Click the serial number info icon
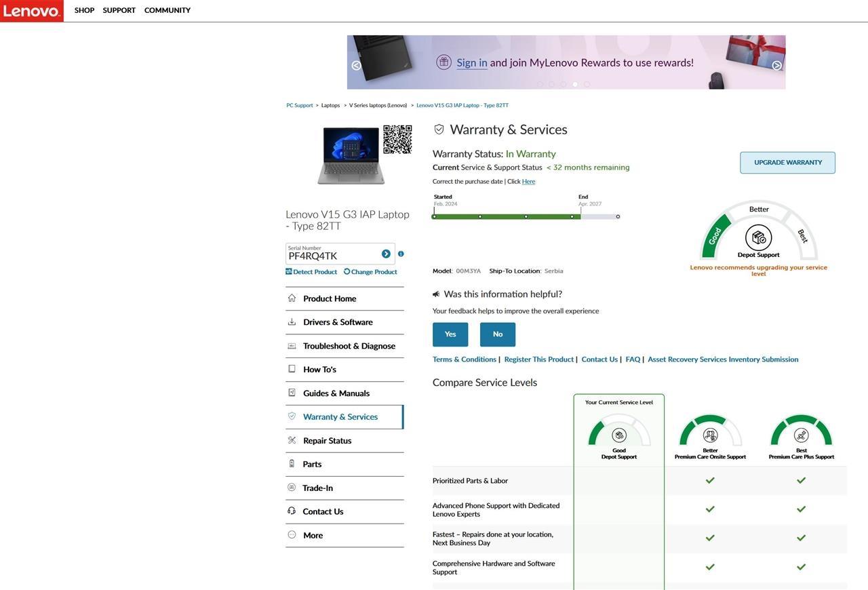The image size is (868, 590). (401, 254)
